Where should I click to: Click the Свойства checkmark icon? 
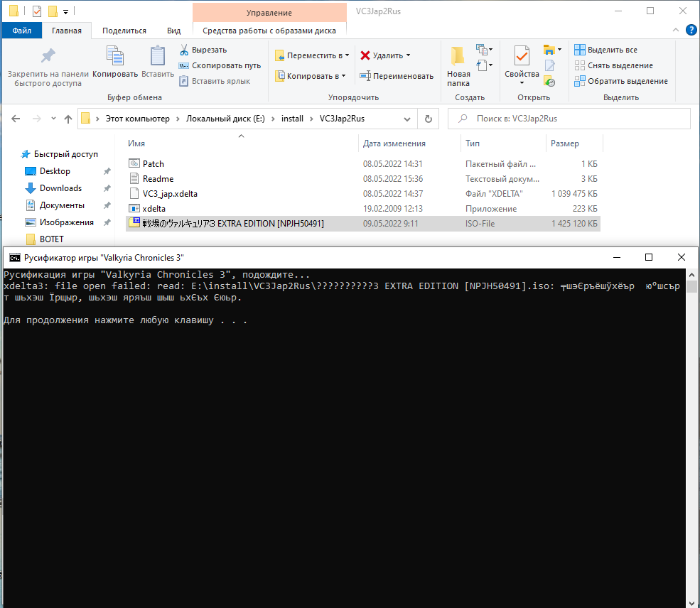[522, 56]
